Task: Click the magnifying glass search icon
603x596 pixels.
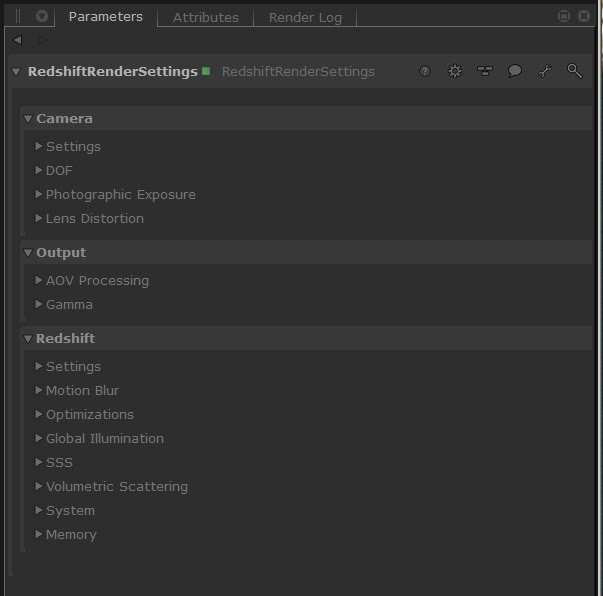Action: [x=574, y=72]
